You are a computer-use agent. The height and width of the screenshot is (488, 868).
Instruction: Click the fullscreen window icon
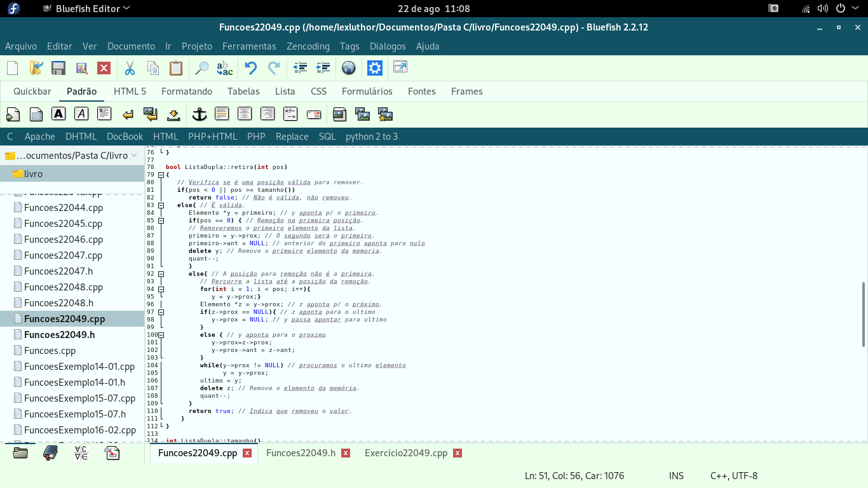coord(400,67)
